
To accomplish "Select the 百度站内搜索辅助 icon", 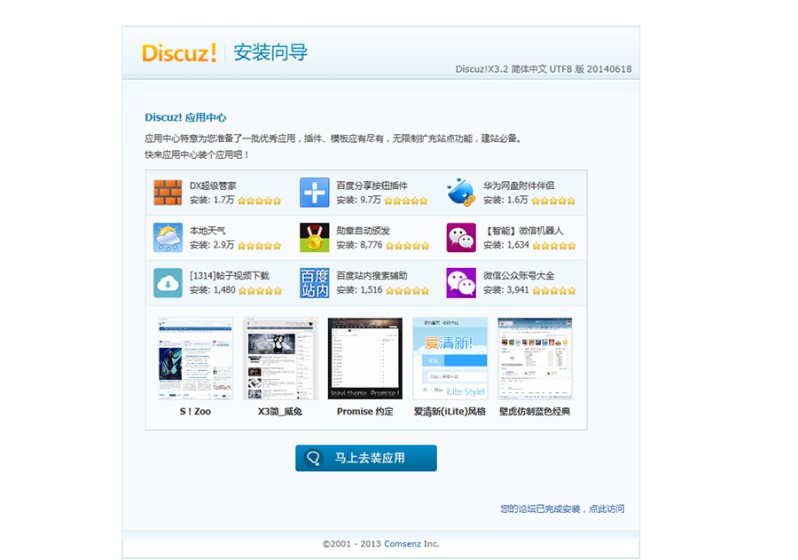I will (314, 283).
